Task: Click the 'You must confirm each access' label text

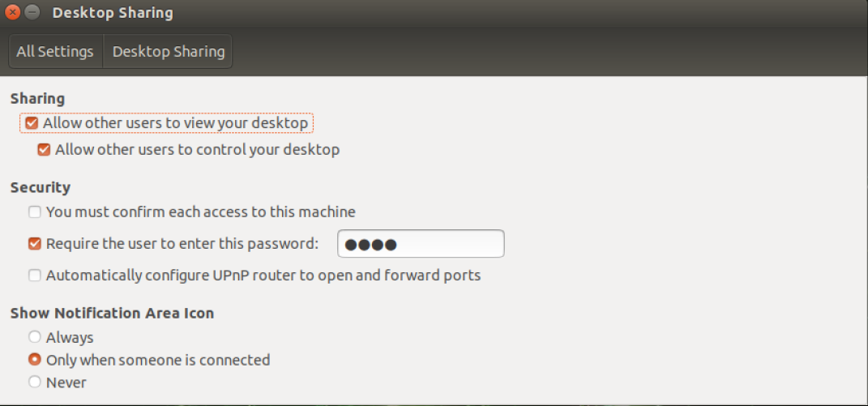Action: click(x=200, y=212)
